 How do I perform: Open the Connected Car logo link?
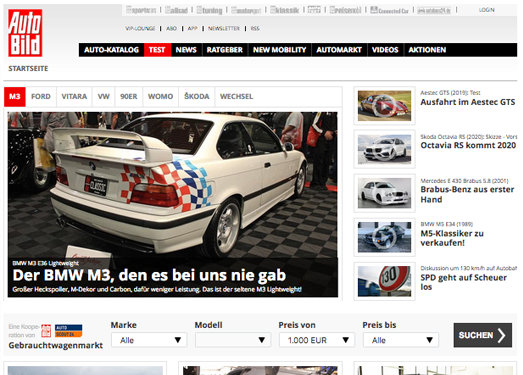click(389, 10)
